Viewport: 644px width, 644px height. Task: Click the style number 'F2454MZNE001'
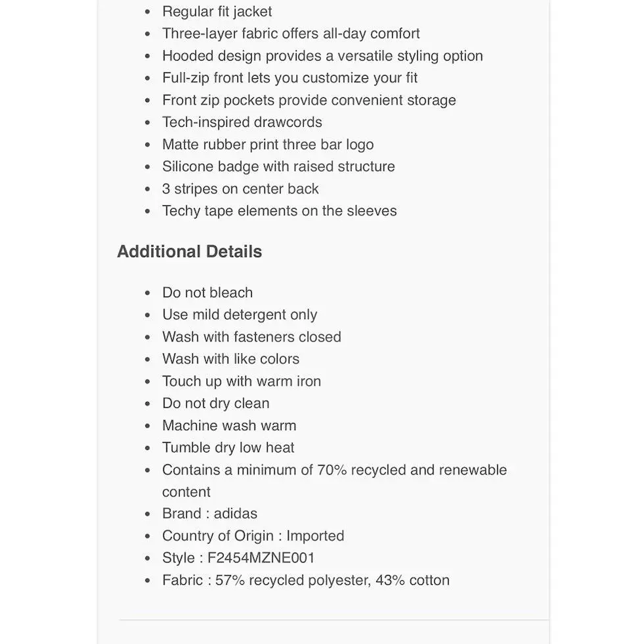tap(260, 558)
